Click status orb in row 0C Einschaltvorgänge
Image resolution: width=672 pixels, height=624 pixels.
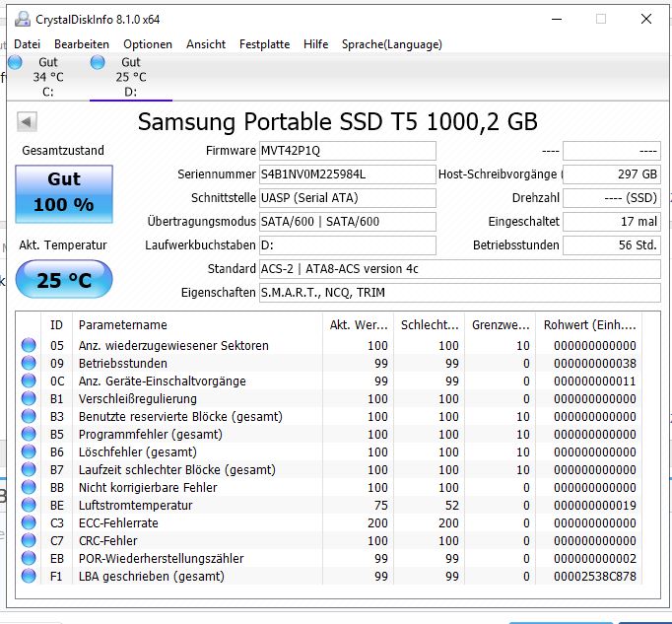[29, 381]
